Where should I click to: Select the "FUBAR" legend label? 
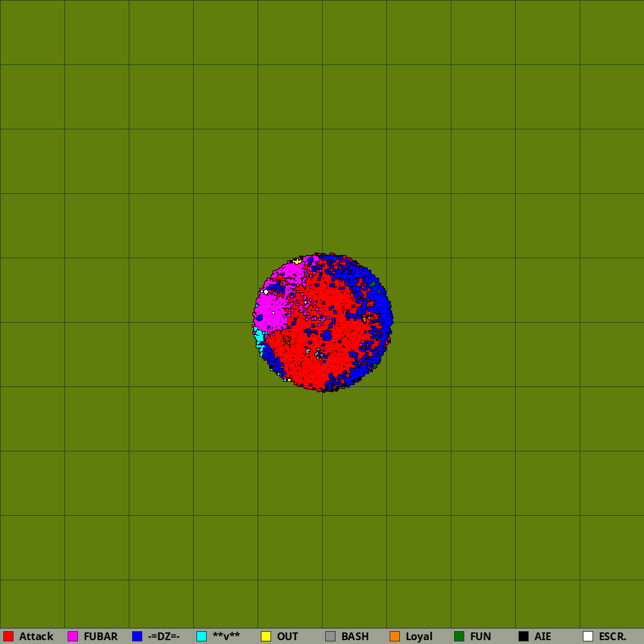tap(100, 636)
